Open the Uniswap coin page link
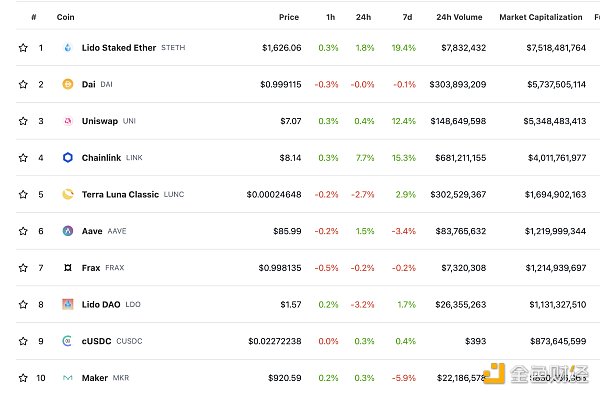The height and width of the screenshot is (395, 600). 100,121
